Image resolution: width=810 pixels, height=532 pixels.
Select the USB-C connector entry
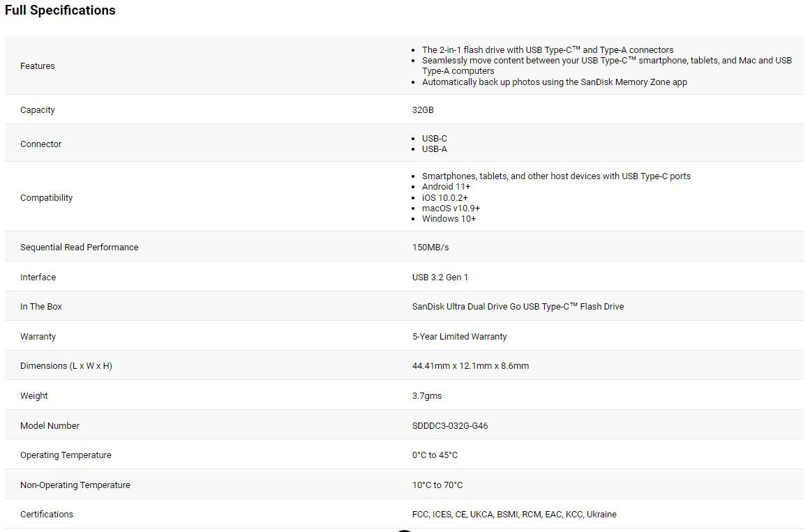pyautogui.click(x=435, y=139)
